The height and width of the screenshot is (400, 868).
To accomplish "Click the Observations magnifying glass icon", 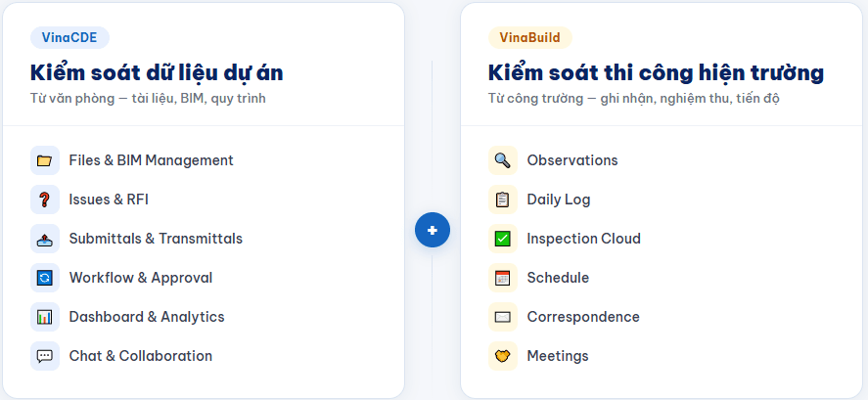I will coord(503,160).
